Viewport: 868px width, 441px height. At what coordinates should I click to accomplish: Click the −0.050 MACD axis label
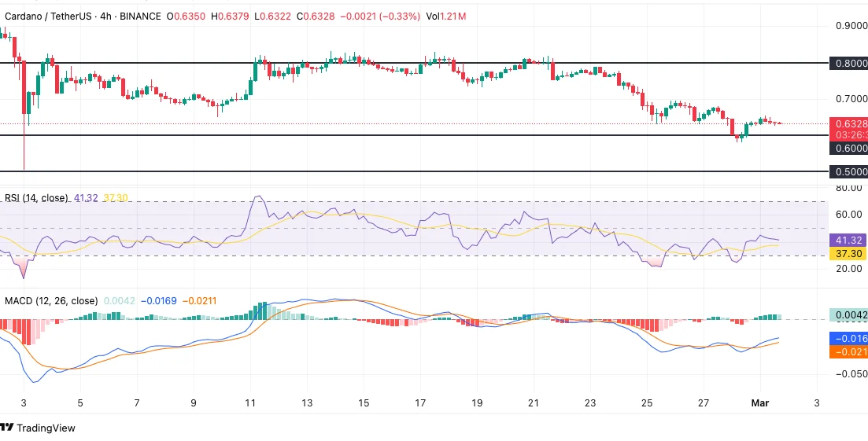(x=850, y=374)
